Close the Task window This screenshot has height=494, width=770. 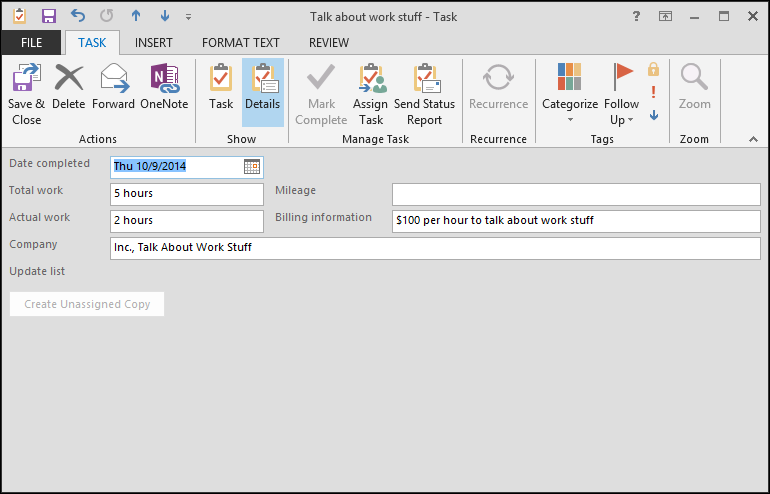753,16
